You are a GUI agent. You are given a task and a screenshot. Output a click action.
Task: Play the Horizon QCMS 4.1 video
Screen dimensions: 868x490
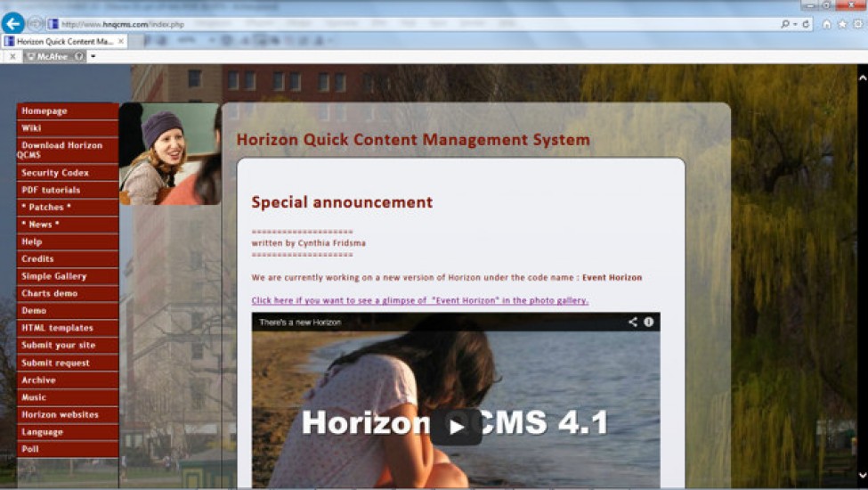[x=456, y=427]
